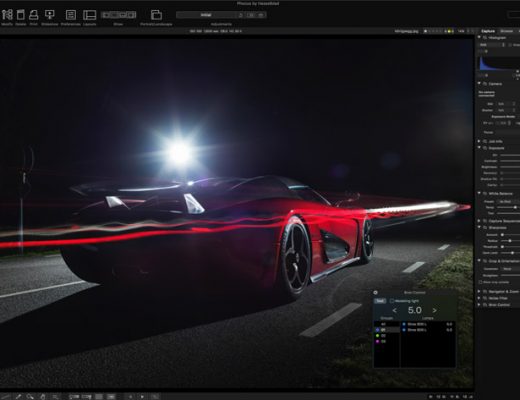The height and width of the screenshot is (400, 520).
Task: Open the Layouts toolbar icon
Action: pos(89,15)
